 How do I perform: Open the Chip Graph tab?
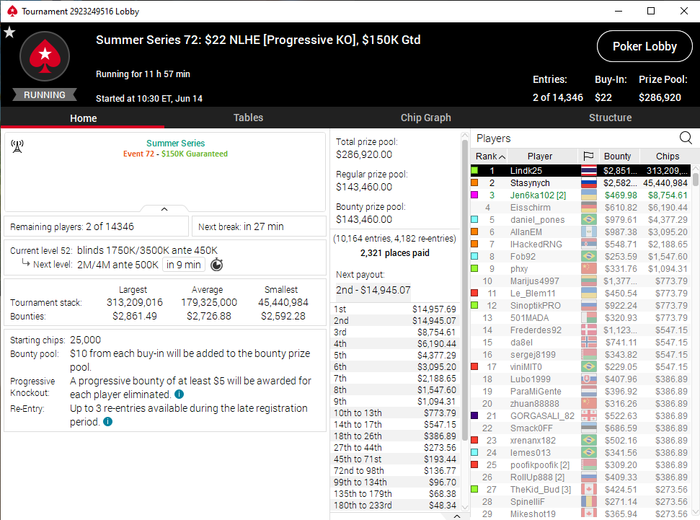(x=425, y=118)
